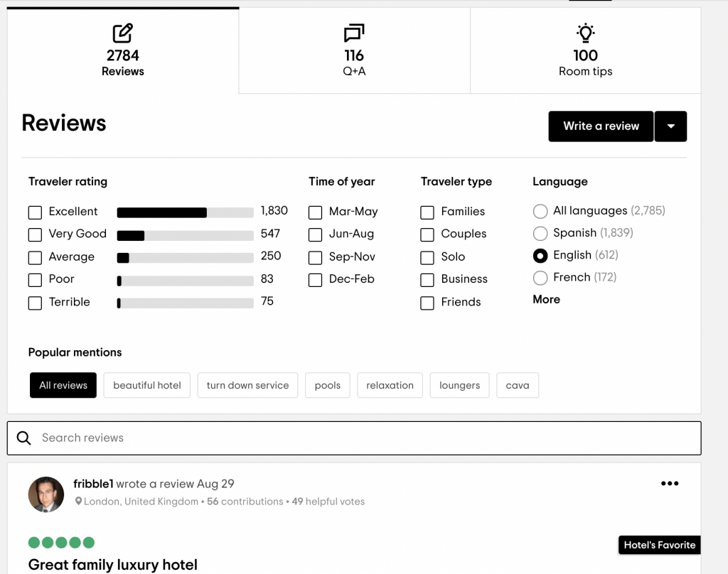Expand the Write a review dropdown arrow
Screen dimensions: 728x574
(x=670, y=126)
